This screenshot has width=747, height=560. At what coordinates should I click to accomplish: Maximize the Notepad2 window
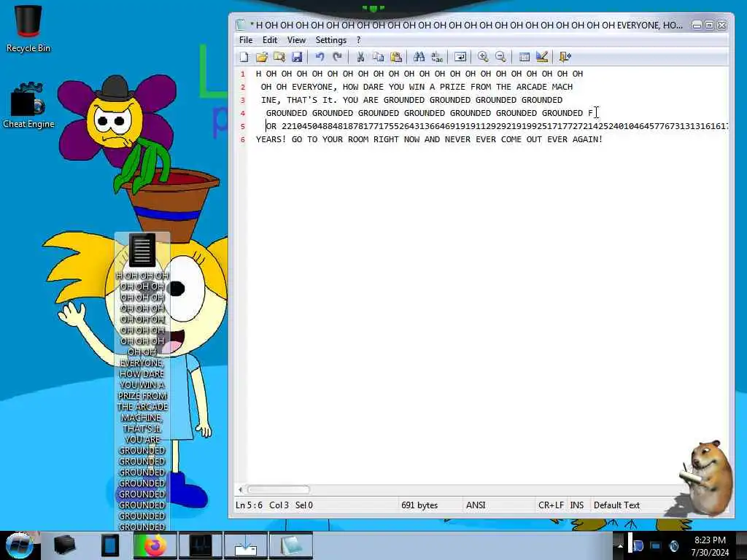(709, 26)
